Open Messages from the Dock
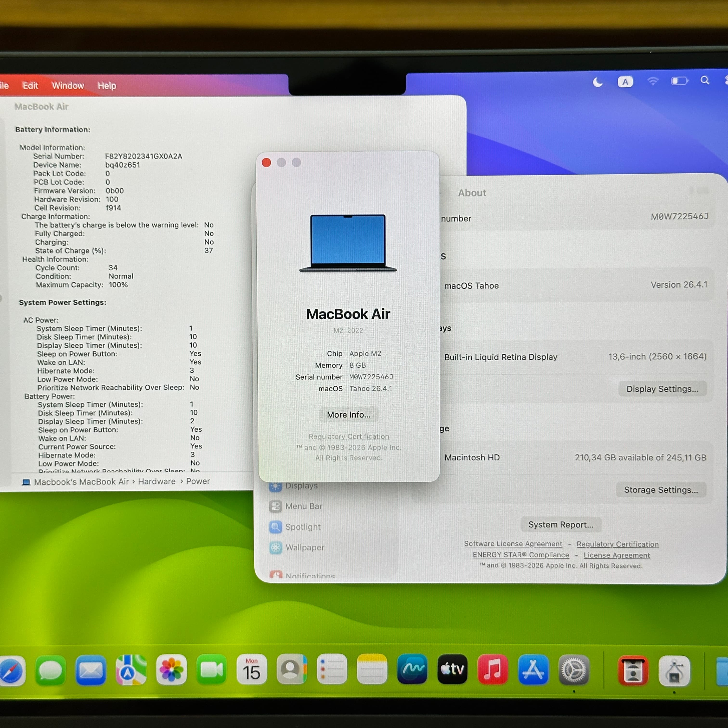The height and width of the screenshot is (728, 728). (51, 670)
